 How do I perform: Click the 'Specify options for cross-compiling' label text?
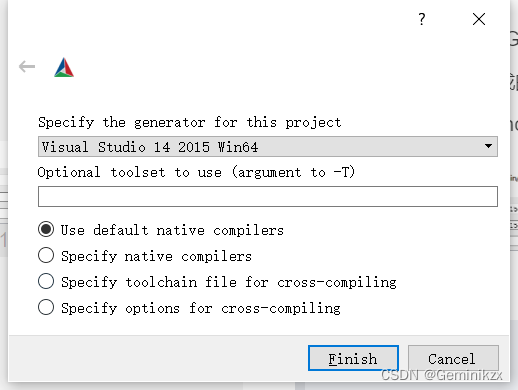pos(201,308)
